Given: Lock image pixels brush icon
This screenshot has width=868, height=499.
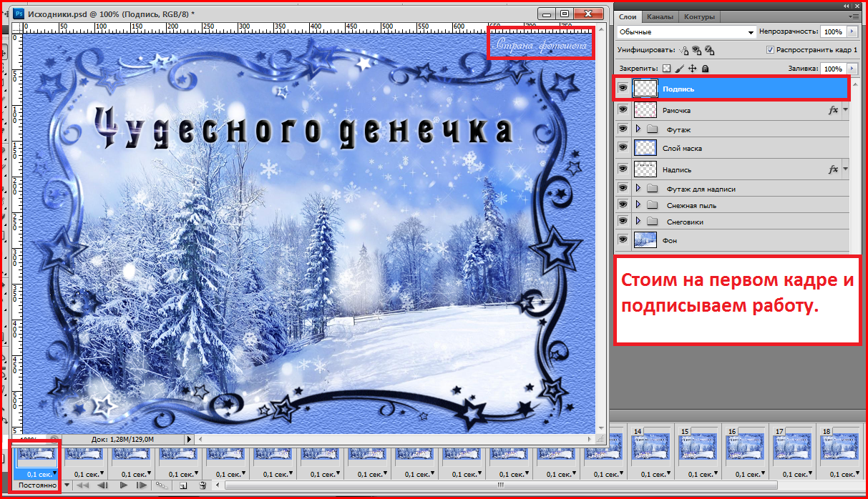Looking at the screenshot, I should (x=680, y=69).
